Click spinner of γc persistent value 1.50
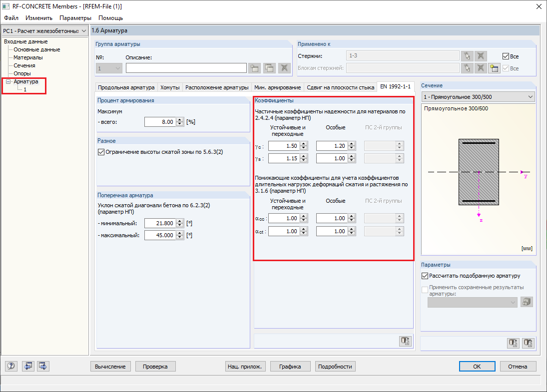This screenshot has height=392, width=547. click(x=304, y=146)
